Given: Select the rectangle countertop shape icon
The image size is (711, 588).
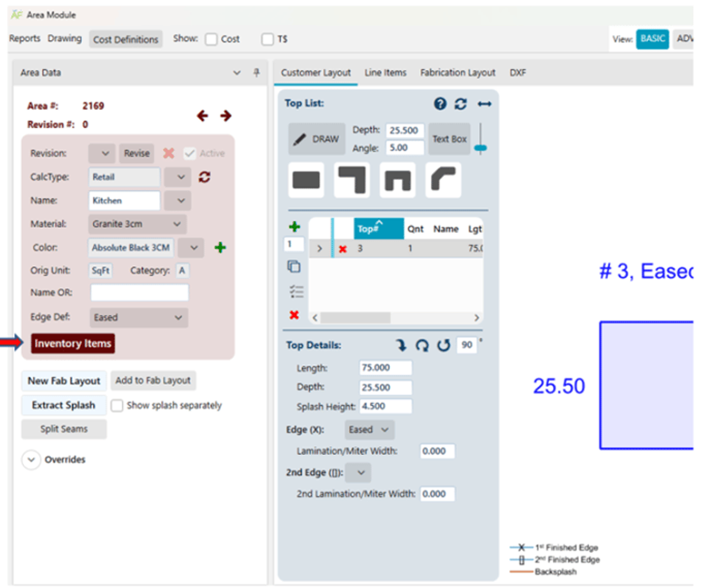Looking at the screenshot, I should coord(306,180).
